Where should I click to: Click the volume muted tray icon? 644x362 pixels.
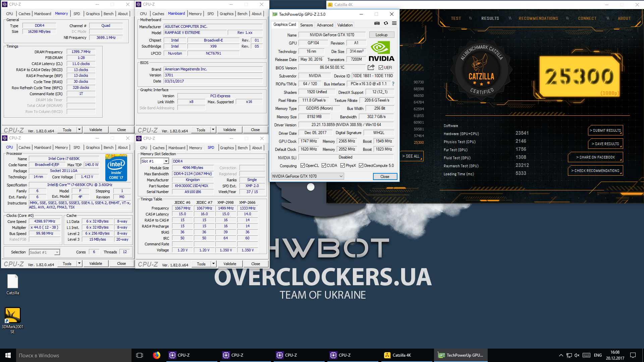(577, 355)
